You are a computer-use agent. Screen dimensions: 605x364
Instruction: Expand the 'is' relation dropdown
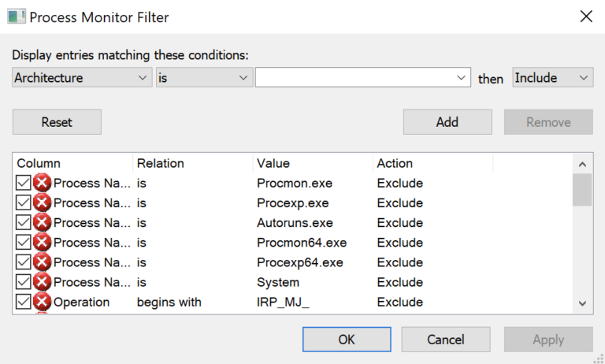tap(202, 77)
